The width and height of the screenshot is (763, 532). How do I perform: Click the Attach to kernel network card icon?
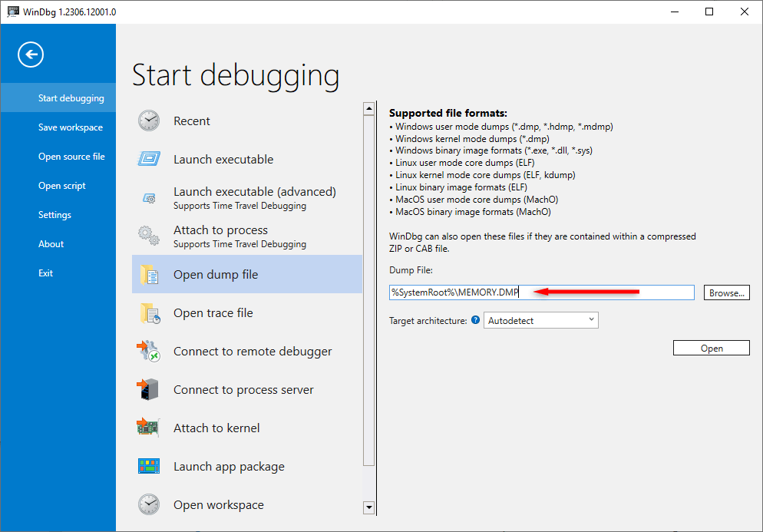148,428
